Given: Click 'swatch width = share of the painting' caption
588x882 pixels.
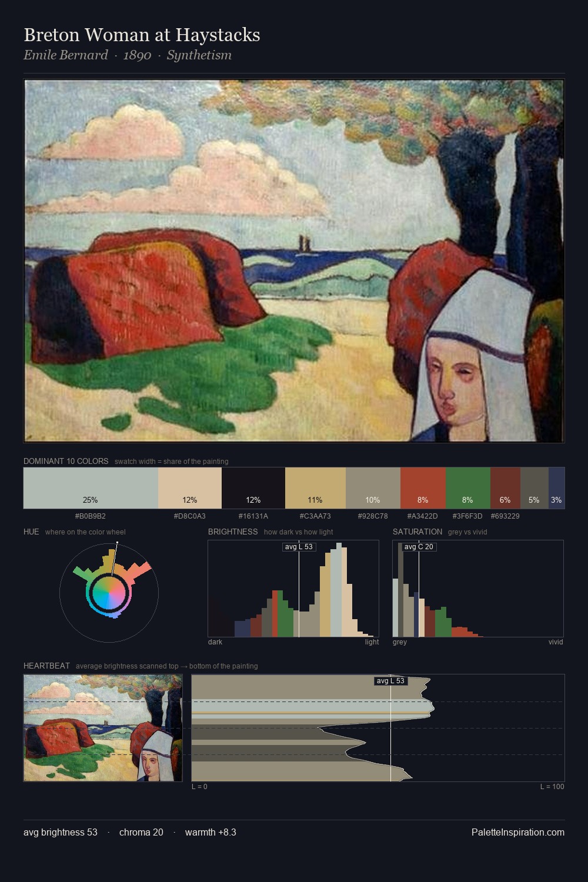Looking at the screenshot, I should coord(172,462).
